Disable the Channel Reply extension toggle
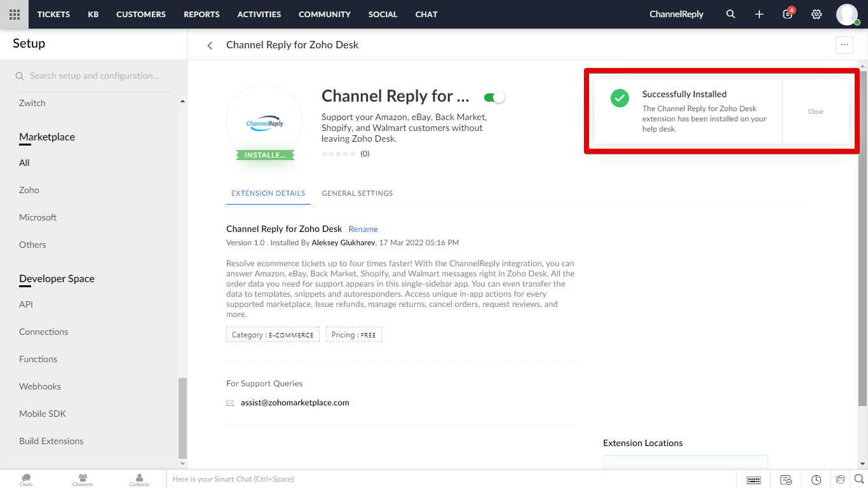This screenshot has width=868, height=488. pyautogui.click(x=494, y=97)
